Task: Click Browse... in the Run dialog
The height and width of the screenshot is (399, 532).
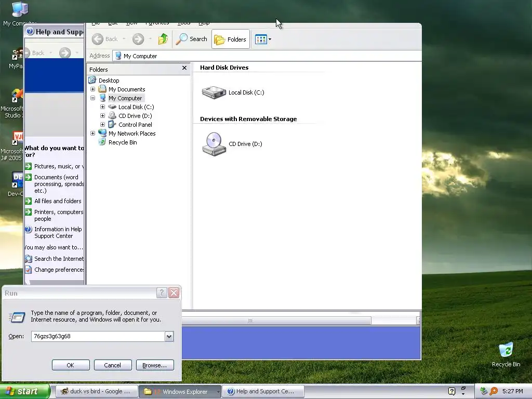Action: coord(155,365)
